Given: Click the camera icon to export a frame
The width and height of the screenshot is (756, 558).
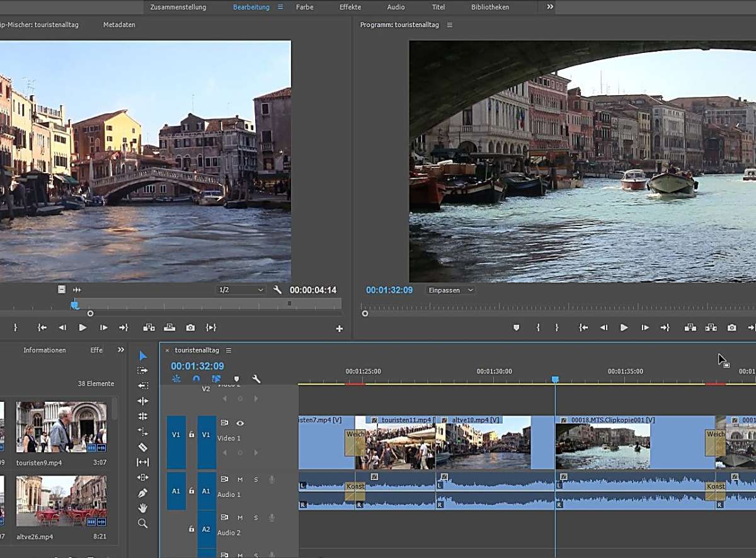Looking at the screenshot, I should coord(731,327).
